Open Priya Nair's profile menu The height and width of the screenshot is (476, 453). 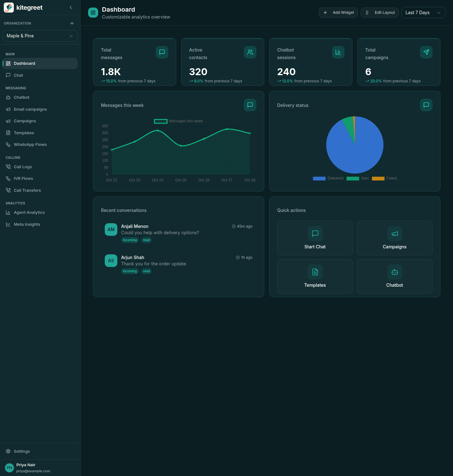click(x=40, y=468)
